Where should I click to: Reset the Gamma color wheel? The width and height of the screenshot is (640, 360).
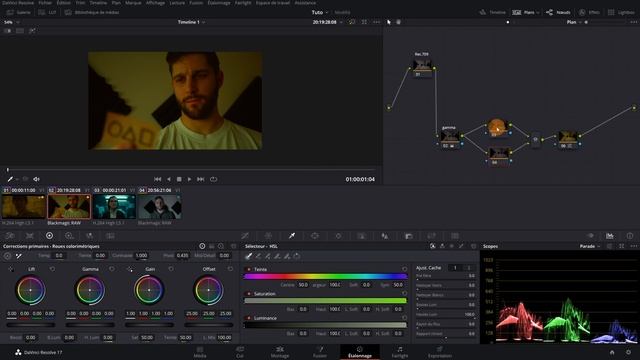click(111, 269)
